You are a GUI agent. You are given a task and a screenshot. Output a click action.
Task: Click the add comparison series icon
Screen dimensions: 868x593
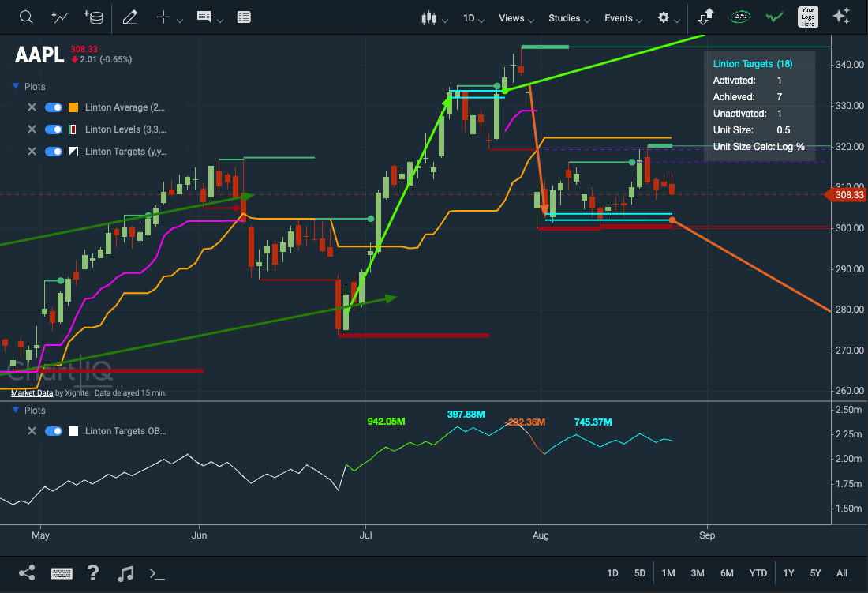(59, 17)
